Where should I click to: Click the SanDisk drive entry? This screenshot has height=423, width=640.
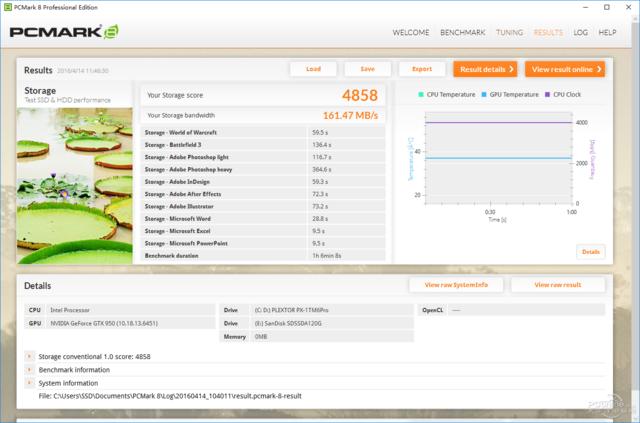pos(332,323)
